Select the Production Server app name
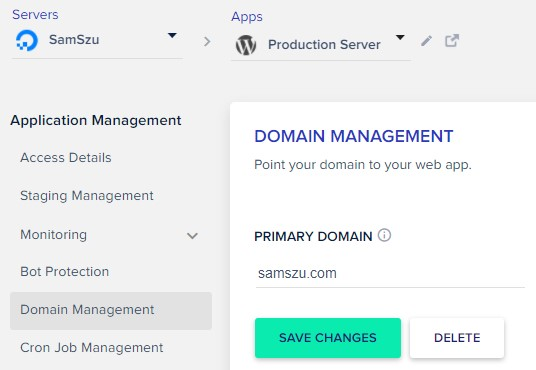Viewport: 536px width, 370px height. point(324,44)
